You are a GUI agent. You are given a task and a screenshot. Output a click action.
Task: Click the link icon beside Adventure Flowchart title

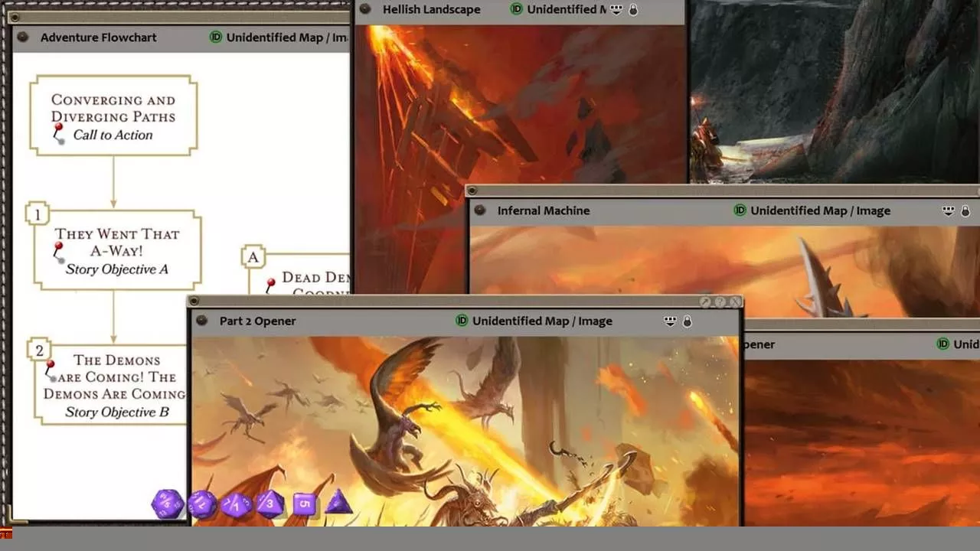[x=23, y=37]
